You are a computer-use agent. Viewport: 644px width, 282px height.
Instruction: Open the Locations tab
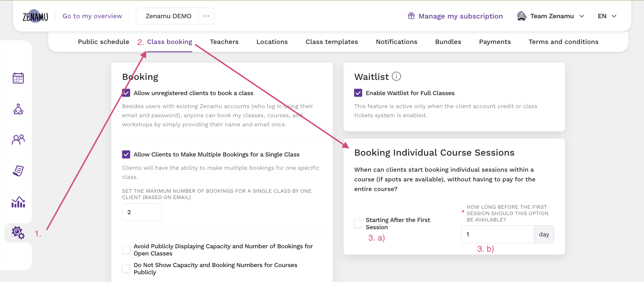pos(272,42)
